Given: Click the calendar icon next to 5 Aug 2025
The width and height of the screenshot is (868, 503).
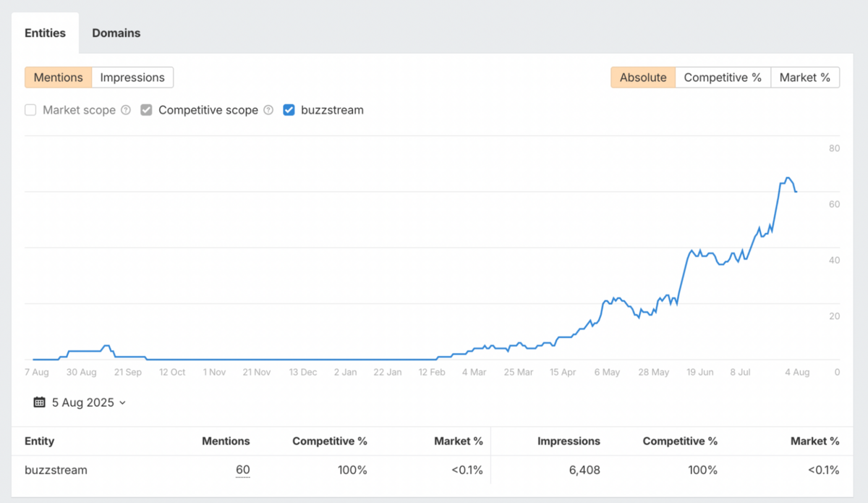Looking at the screenshot, I should [40, 402].
